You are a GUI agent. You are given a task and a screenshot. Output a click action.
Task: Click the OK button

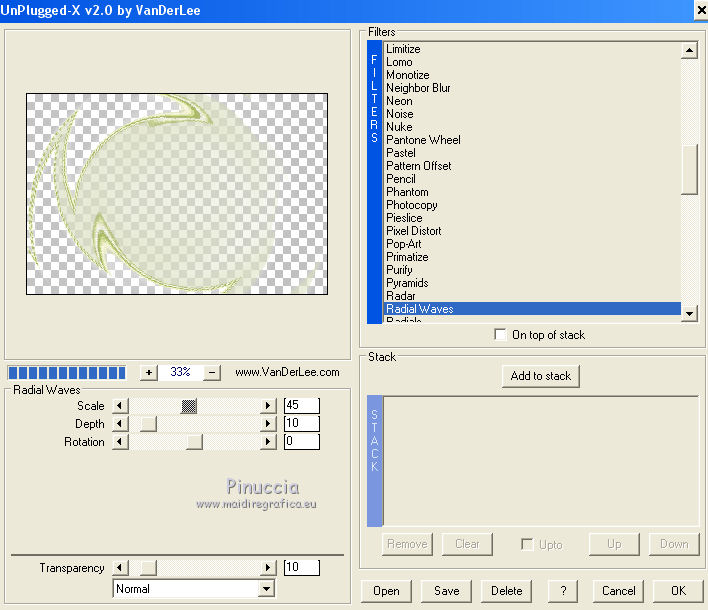678,591
